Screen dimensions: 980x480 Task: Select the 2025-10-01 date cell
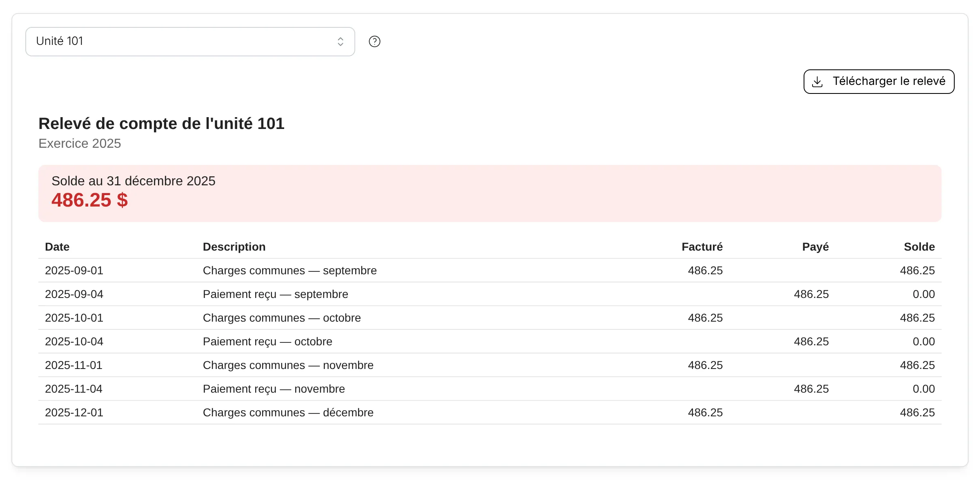[x=74, y=318]
